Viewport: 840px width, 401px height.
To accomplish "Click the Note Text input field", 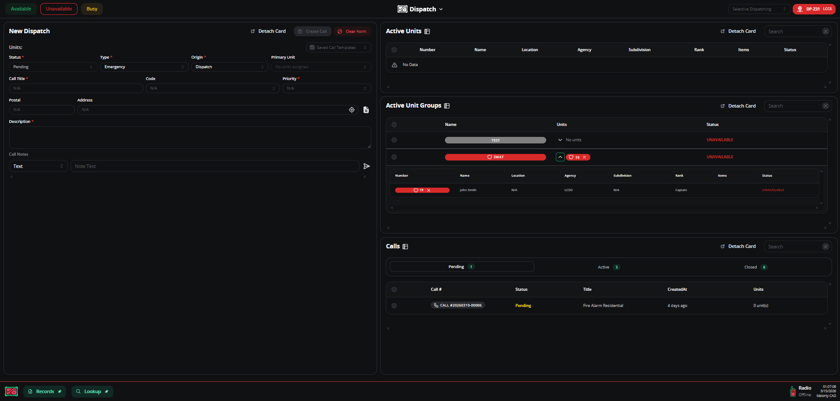I will tap(215, 167).
